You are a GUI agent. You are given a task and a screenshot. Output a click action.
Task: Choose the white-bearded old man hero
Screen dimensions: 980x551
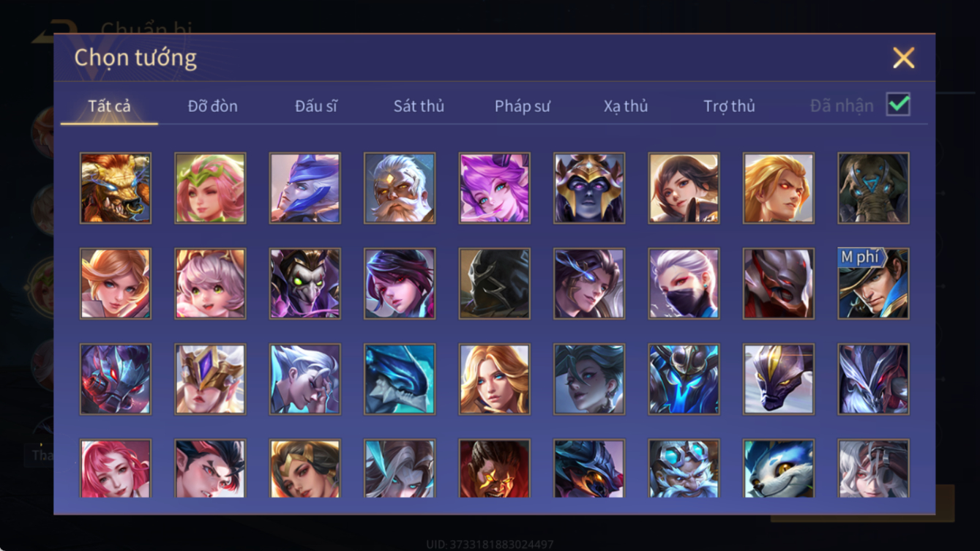point(400,188)
